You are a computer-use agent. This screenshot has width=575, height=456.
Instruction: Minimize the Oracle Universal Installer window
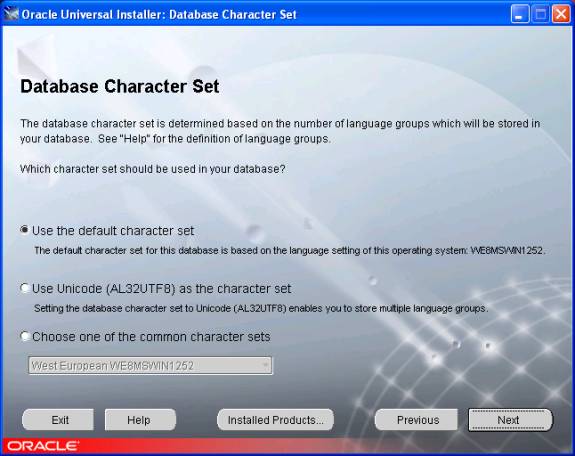click(520, 14)
